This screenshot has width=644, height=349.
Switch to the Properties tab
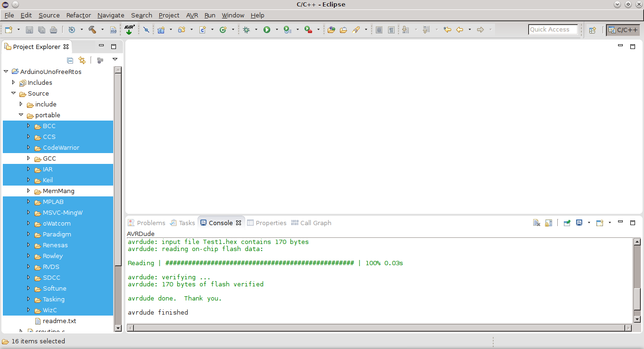(x=267, y=223)
